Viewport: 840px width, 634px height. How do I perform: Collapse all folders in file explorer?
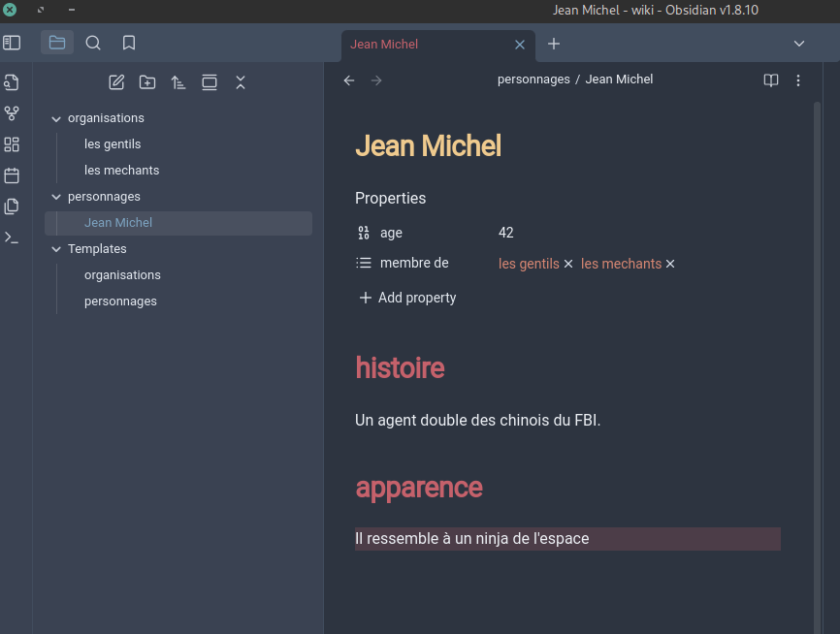tap(241, 82)
